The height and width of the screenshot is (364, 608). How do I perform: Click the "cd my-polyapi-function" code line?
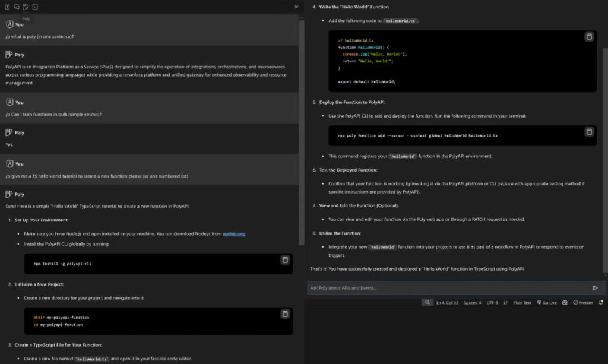(58, 324)
